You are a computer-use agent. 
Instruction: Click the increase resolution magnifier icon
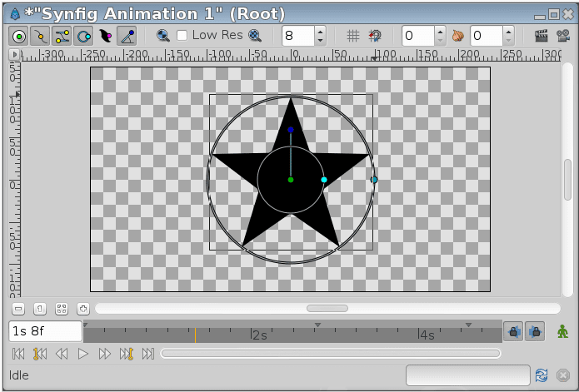(x=255, y=36)
